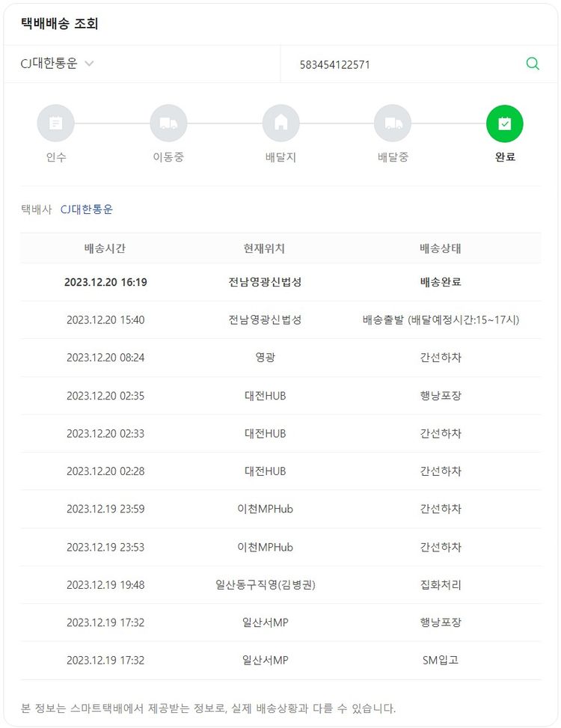Click the 인수 pickup step icon
Viewport: 561px width, 728px height.
point(56,123)
